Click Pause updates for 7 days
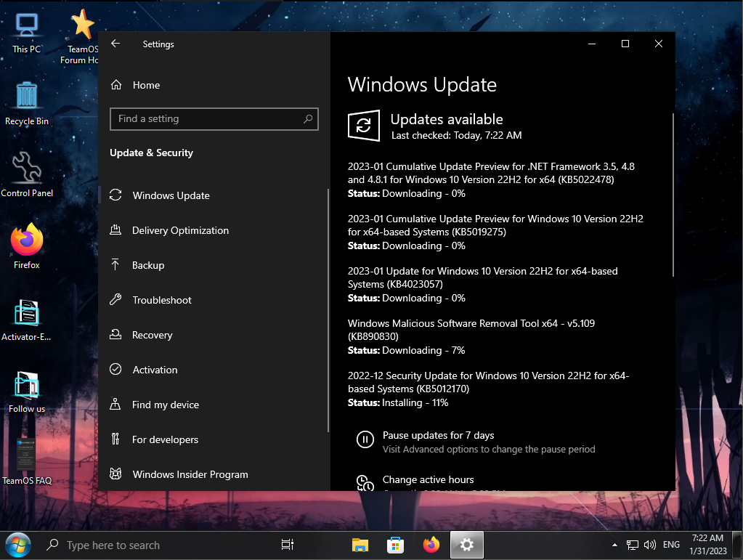The width and height of the screenshot is (743, 560). tap(438, 435)
